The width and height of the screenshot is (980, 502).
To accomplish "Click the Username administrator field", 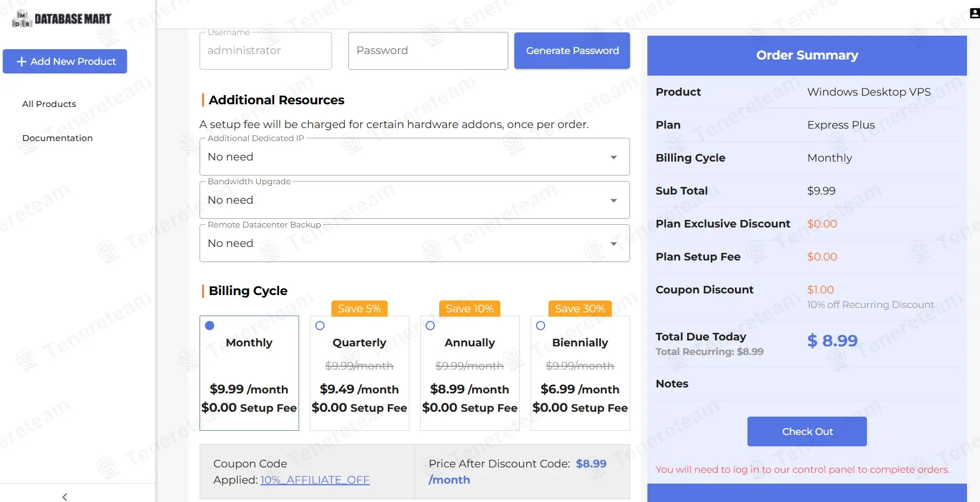I will tap(266, 51).
